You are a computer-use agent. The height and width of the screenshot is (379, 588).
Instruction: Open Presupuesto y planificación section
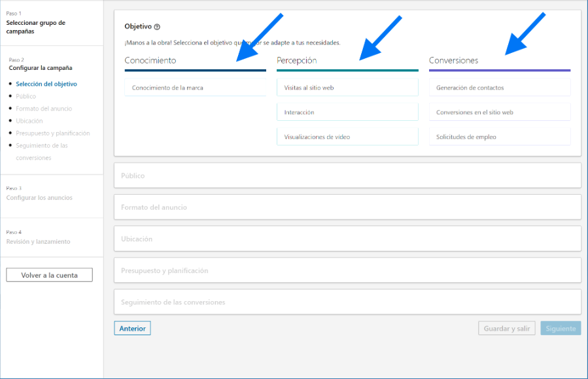347,271
